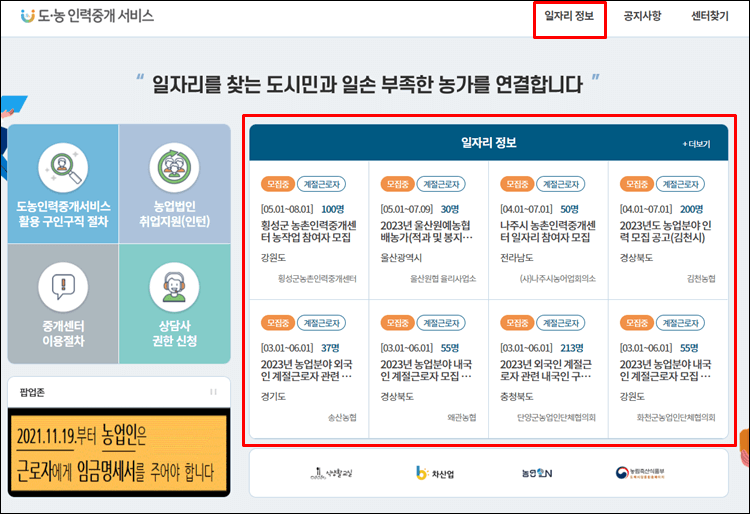Viewport: 750px width, 514px height.
Task: Click 계절근로자 tag on 김천시 card
Action: 680,184
